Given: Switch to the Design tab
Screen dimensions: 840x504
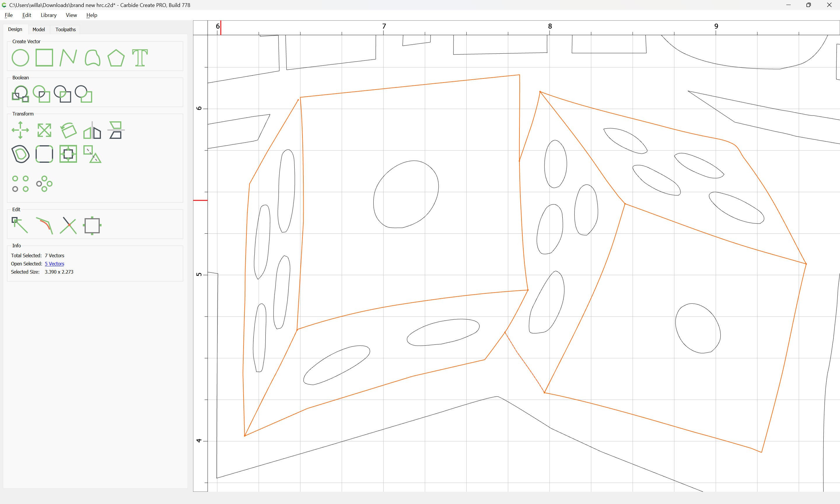Looking at the screenshot, I should pos(15,29).
